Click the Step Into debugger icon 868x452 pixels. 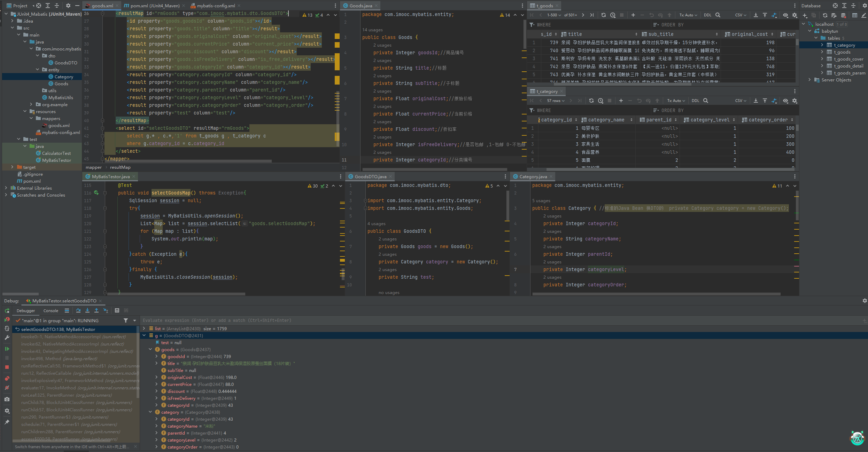click(x=87, y=310)
